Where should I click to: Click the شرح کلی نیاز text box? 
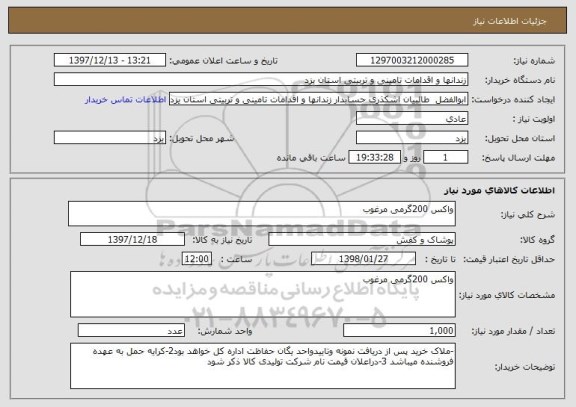[x=262, y=213]
